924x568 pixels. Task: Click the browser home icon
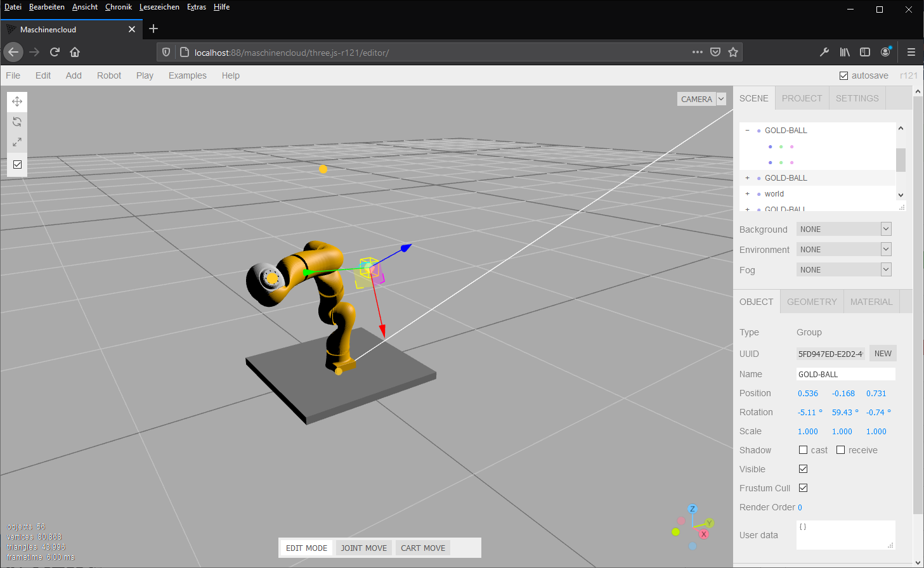coord(75,52)
